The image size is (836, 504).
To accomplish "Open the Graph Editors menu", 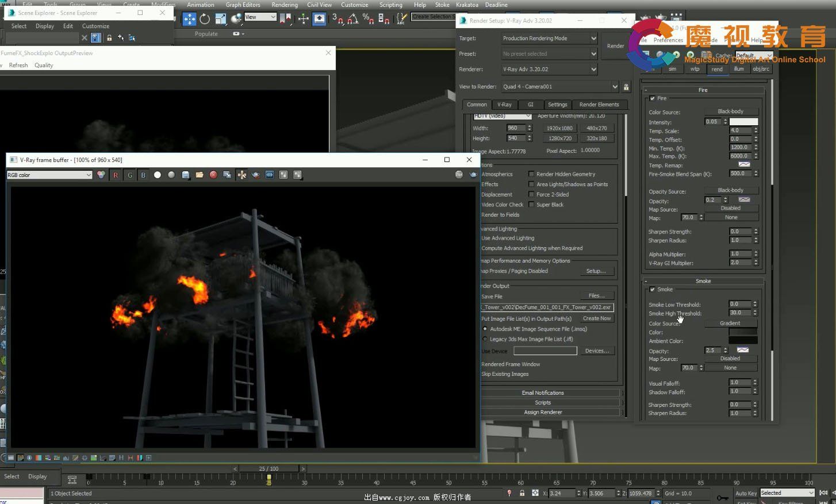I will point(243,5).
